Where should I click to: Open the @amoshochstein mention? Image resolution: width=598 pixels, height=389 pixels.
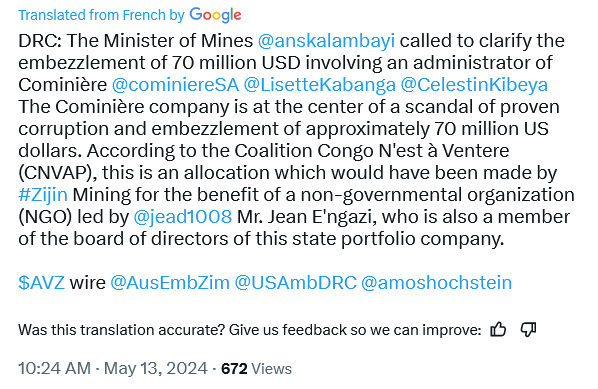coord(437,283)
